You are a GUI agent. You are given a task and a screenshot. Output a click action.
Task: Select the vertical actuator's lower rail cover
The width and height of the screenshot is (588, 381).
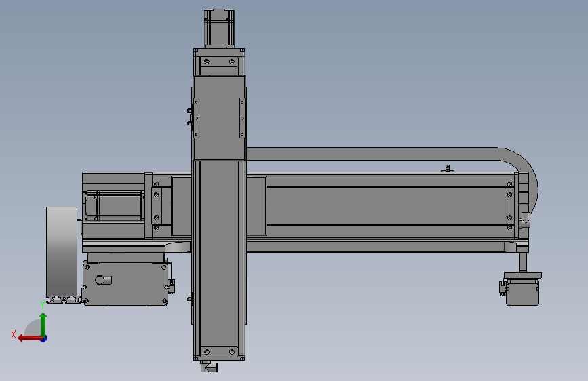(219, 253)
